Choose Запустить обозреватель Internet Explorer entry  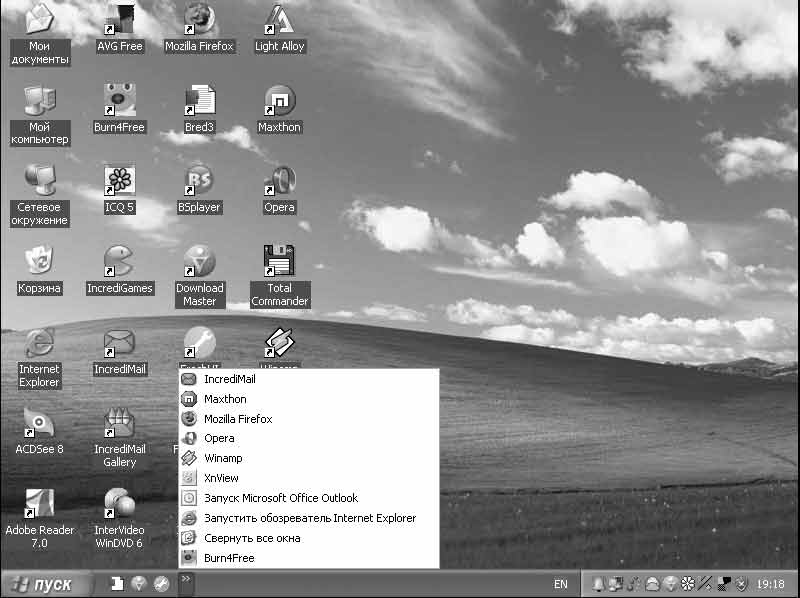(x=309, y=518)
